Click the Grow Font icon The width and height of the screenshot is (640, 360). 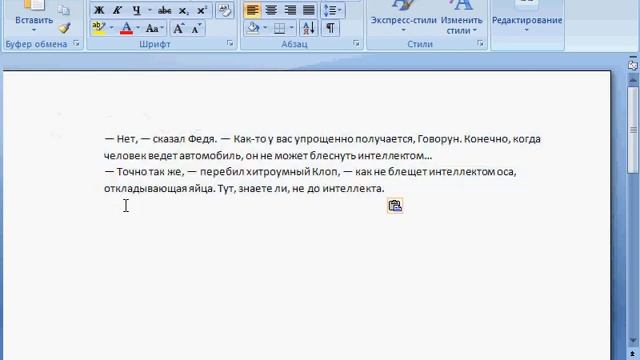click(178, 28)
